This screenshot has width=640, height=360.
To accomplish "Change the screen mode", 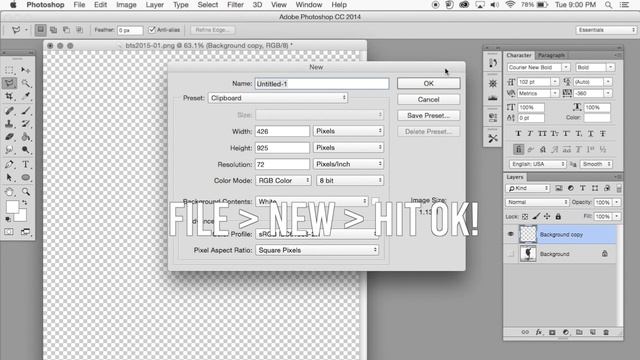I will point(25,232).
